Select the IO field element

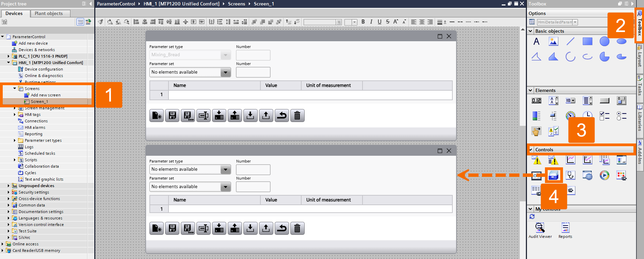coord(536,101)
